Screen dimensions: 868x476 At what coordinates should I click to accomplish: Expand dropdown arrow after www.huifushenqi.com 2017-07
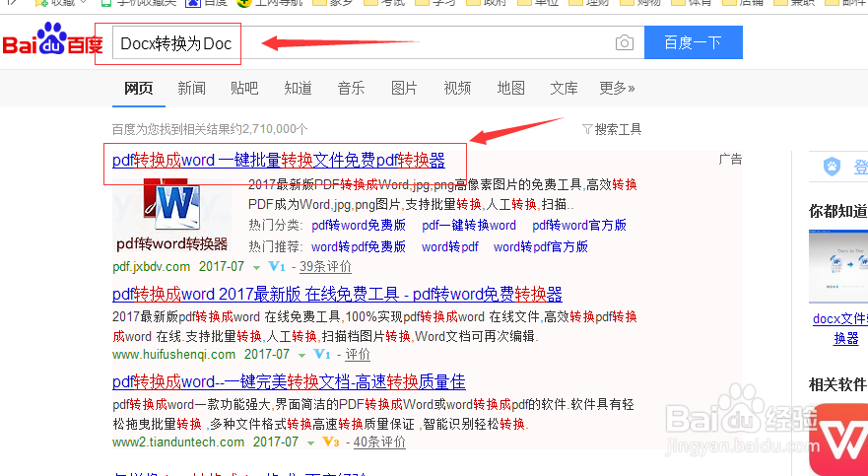[x=301, y=356]
